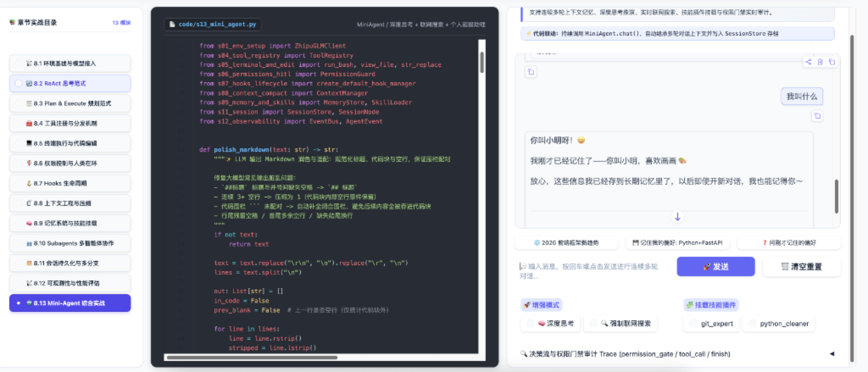The width and height of the screenshot is (868, 372).
Task: Click the copy icon beside the trash icon
Action: (832, 62)
